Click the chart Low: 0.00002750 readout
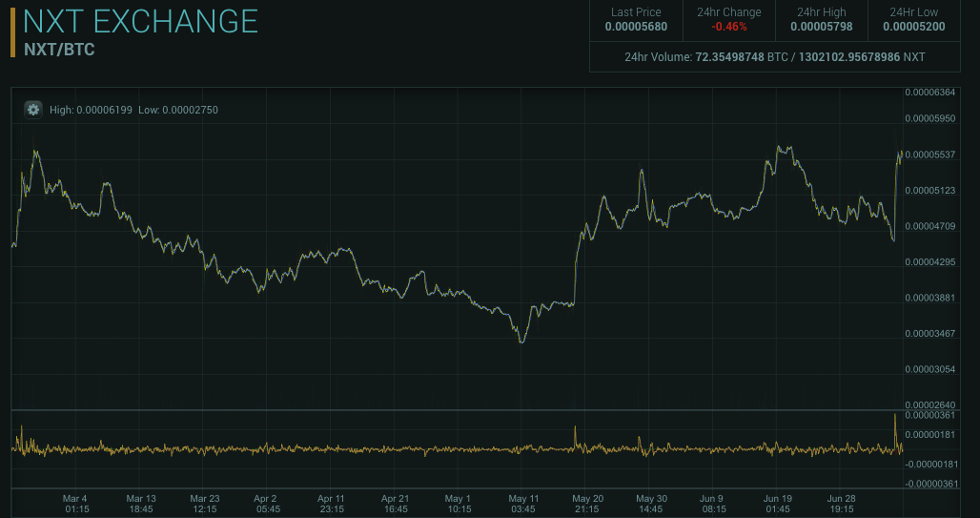980x518 pixels. pos(178,110)
